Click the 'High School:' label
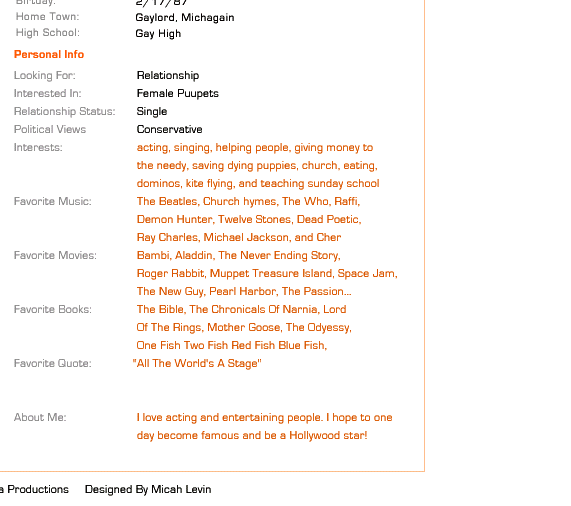 pyautogui.click(x=48, y=33)
